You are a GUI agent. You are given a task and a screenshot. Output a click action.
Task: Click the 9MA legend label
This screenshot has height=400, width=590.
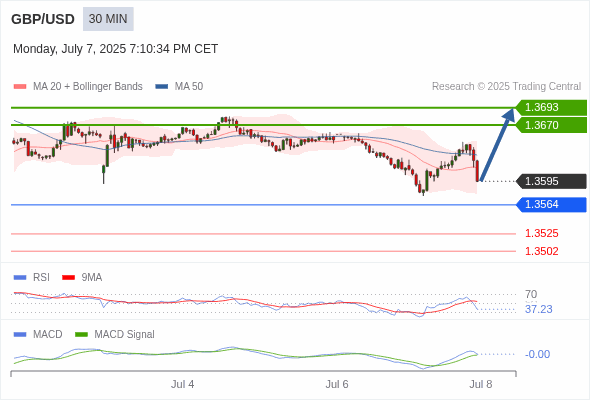pyautogui.click(x=92, y=277)
